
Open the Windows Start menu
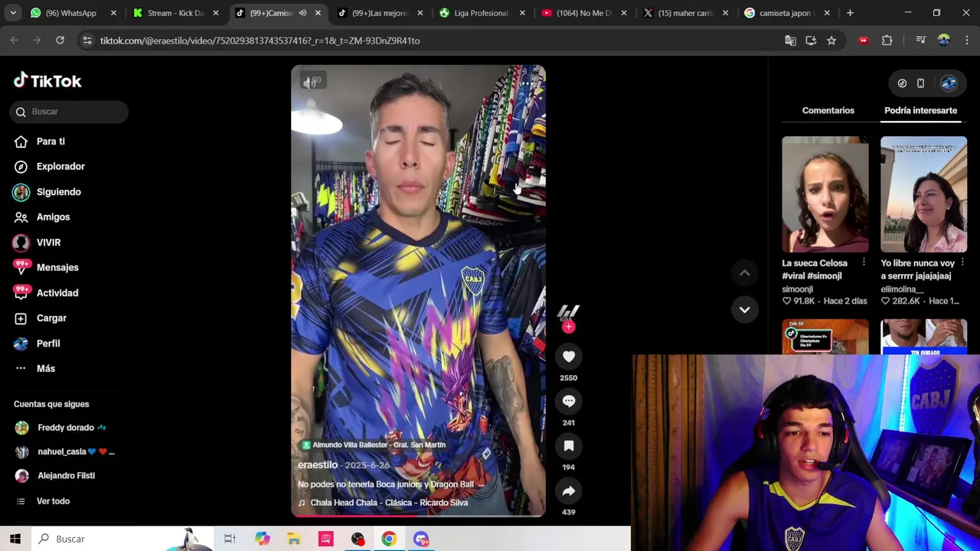point(15,539)
